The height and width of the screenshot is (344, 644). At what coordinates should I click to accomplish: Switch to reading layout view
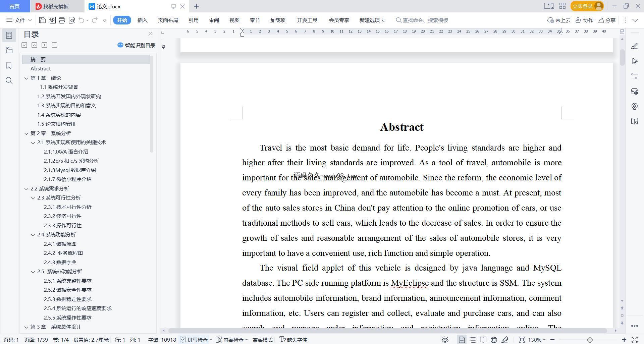tap(483, 340)
